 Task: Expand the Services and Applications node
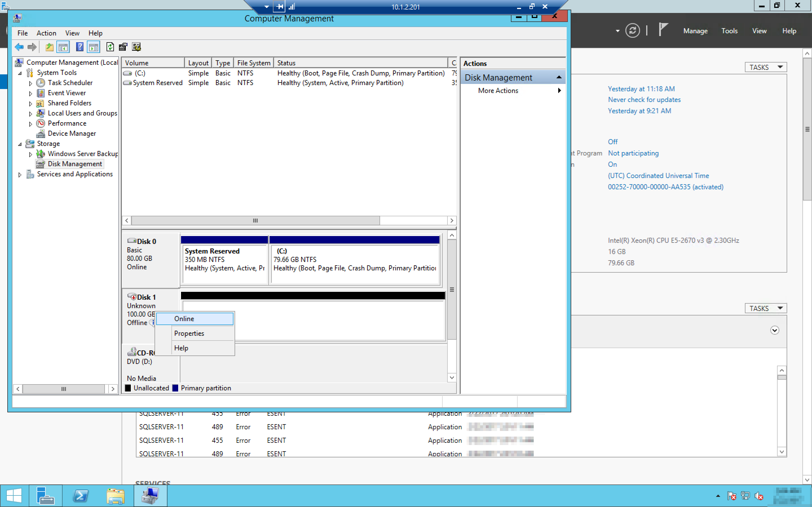[20, 174]
